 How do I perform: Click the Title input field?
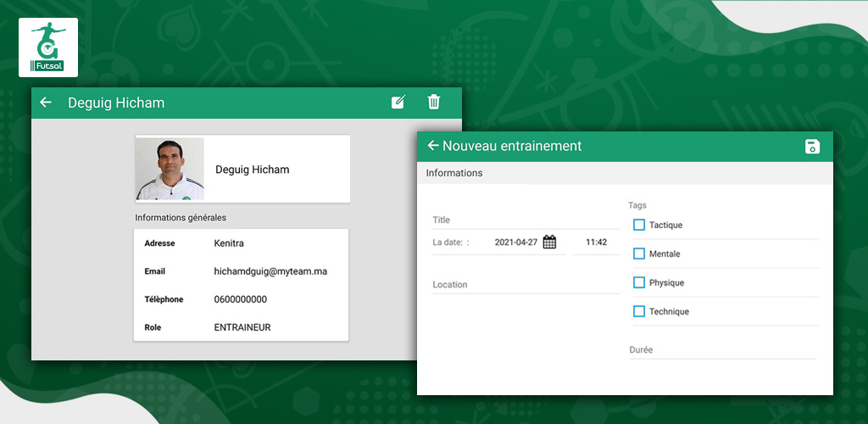[x=526, y=220]
